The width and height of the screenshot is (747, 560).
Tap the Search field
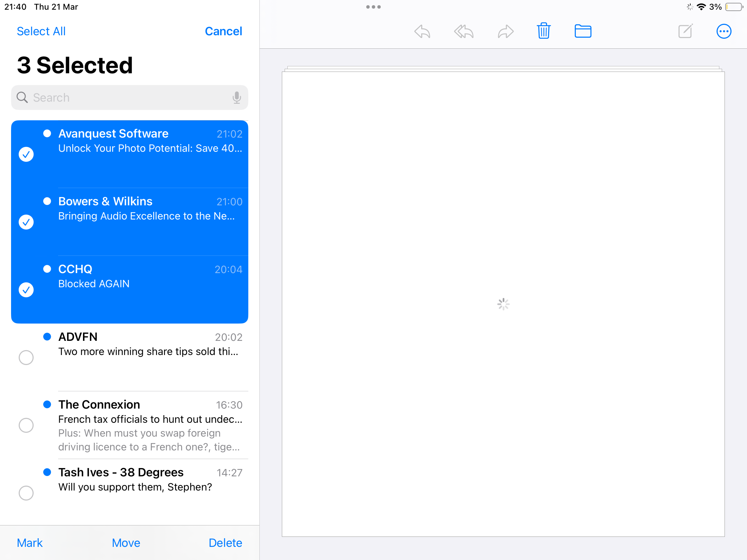pyautogui.click(x=130, y=97)
